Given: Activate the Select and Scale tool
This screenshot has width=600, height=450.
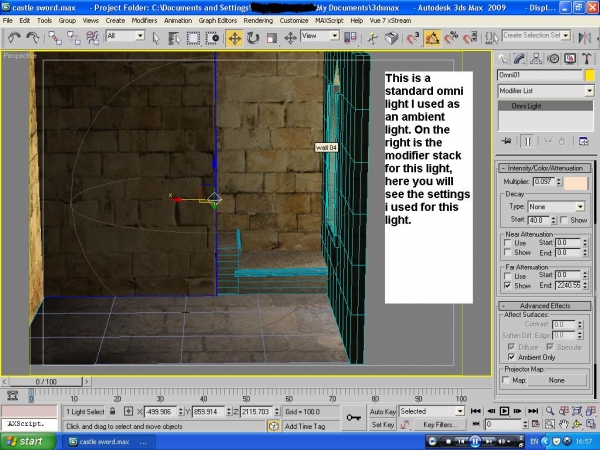Looking at the screenshot, I should coord(272,38).
